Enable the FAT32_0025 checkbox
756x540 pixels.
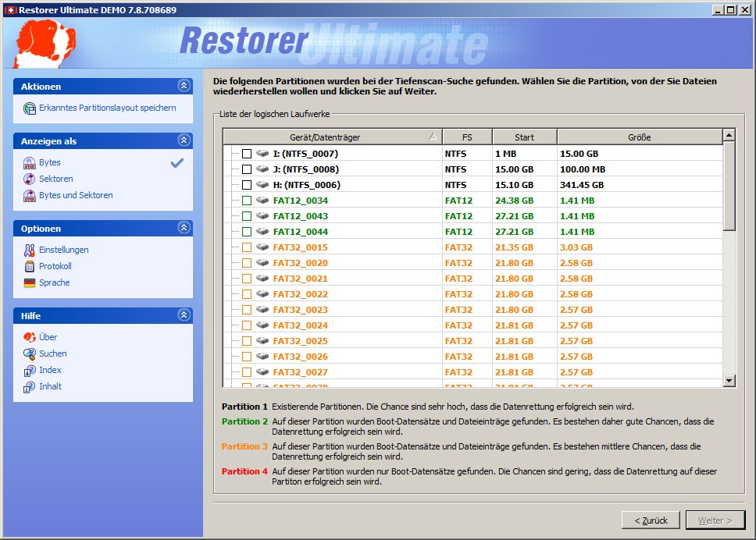pyautogui.click(x=247, y=341)
